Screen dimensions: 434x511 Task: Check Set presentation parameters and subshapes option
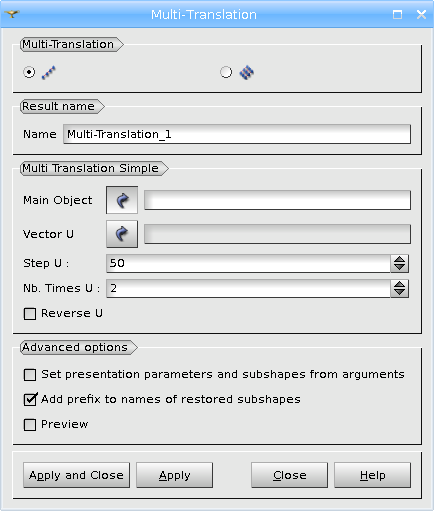(30, 375)
